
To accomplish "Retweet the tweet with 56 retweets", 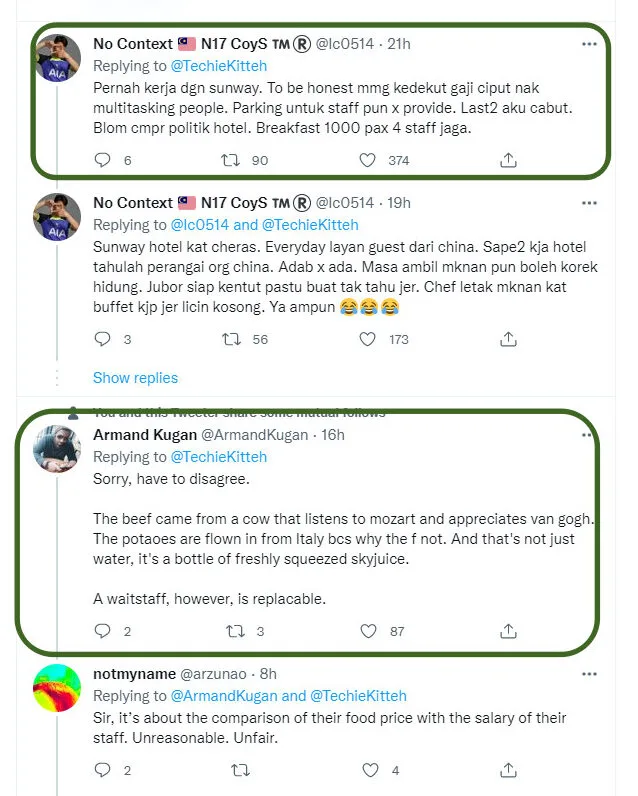I will [x=231, y=339].
